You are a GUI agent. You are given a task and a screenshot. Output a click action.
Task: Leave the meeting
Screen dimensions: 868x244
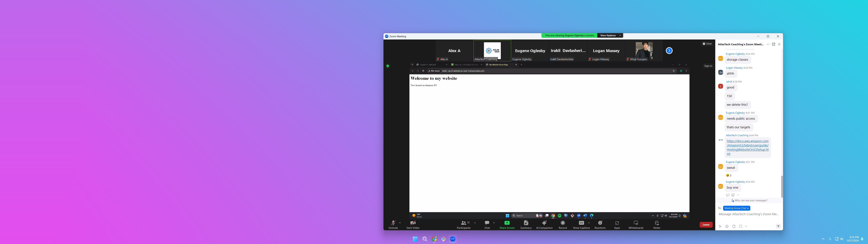pyautogui.click(x=706, y=225)
